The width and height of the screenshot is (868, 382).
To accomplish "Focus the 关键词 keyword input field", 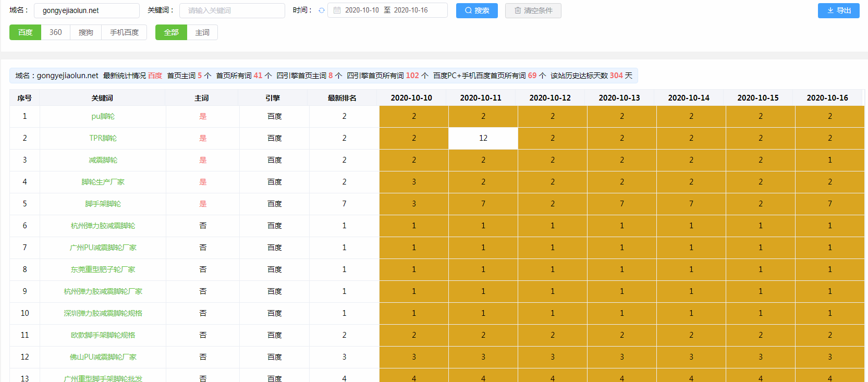I will coord(232,10).
